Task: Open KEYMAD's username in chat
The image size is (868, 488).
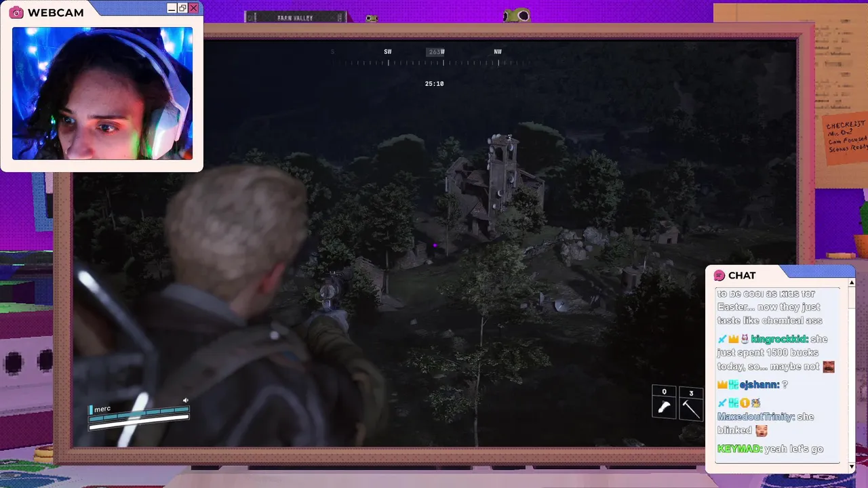Action: coord(738,449)
